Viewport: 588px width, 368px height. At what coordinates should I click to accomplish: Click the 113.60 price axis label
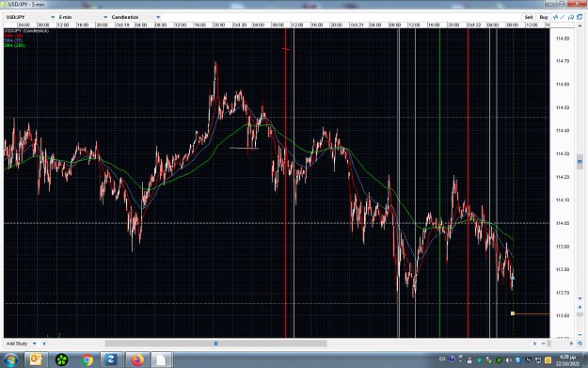(563, 316)
